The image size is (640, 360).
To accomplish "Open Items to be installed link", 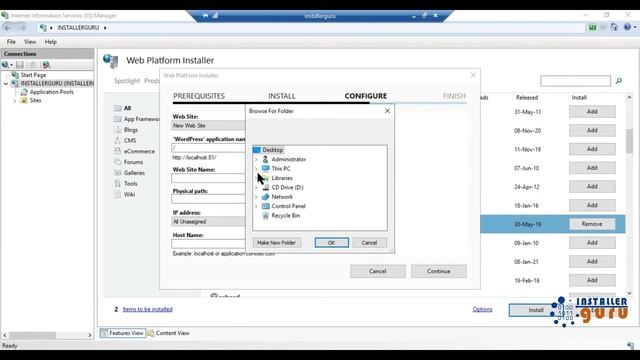I will 147,309.
